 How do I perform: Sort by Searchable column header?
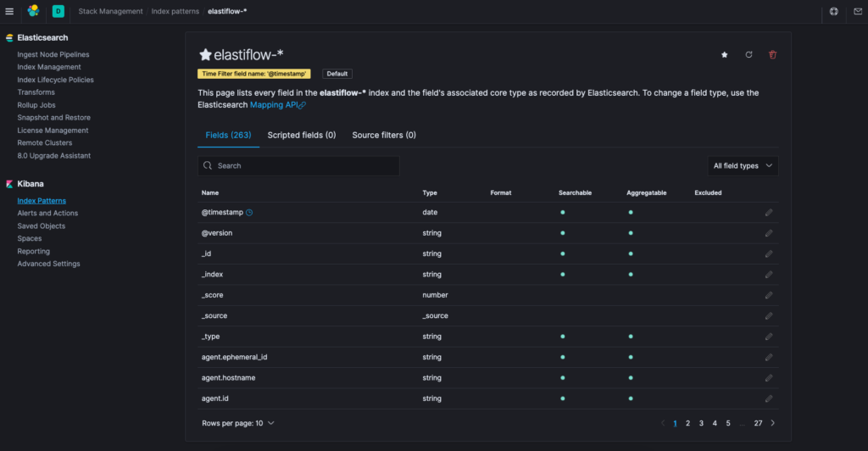coord(576,193)
